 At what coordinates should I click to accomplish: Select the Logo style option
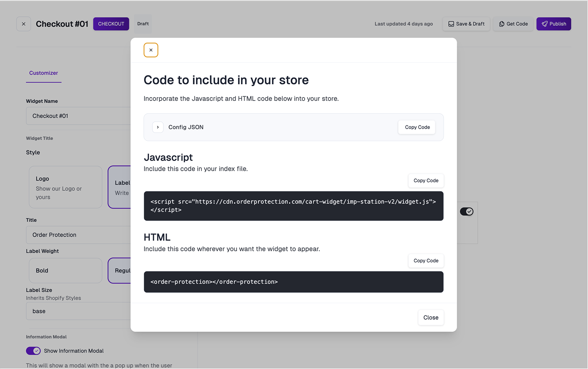66,187
